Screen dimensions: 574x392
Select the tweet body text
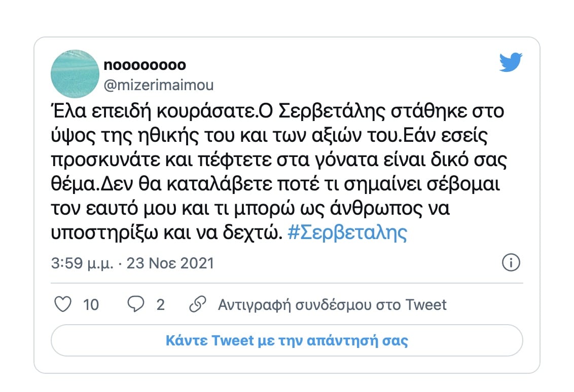(x=279, y=170)
